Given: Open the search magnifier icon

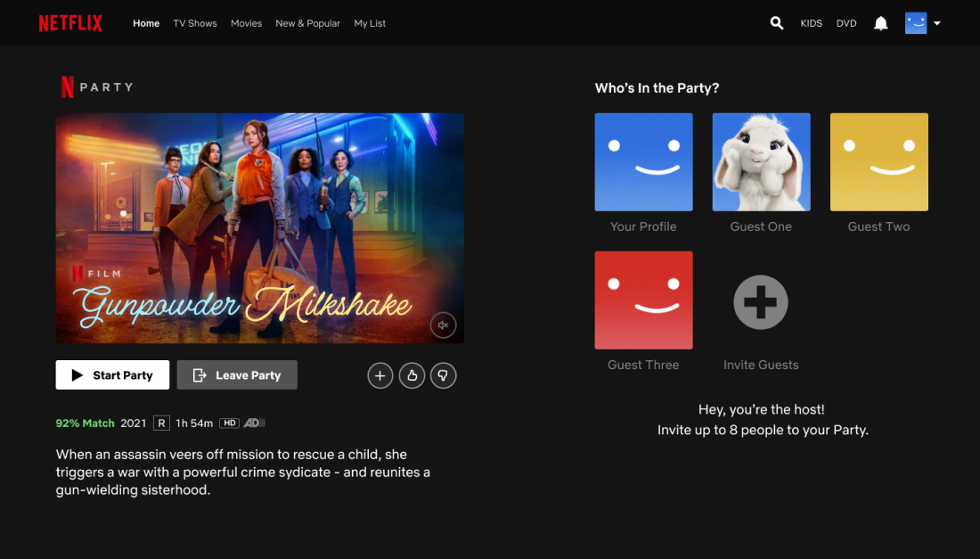Looking at the screenshot, I should [x=777, y=23].
